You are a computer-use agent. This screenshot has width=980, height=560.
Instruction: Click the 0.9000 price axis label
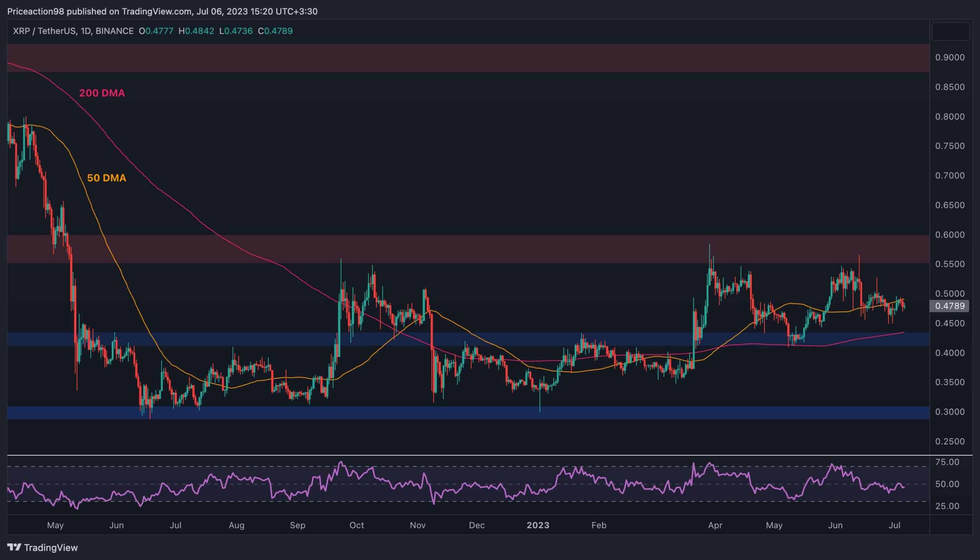tap(950, 57)
